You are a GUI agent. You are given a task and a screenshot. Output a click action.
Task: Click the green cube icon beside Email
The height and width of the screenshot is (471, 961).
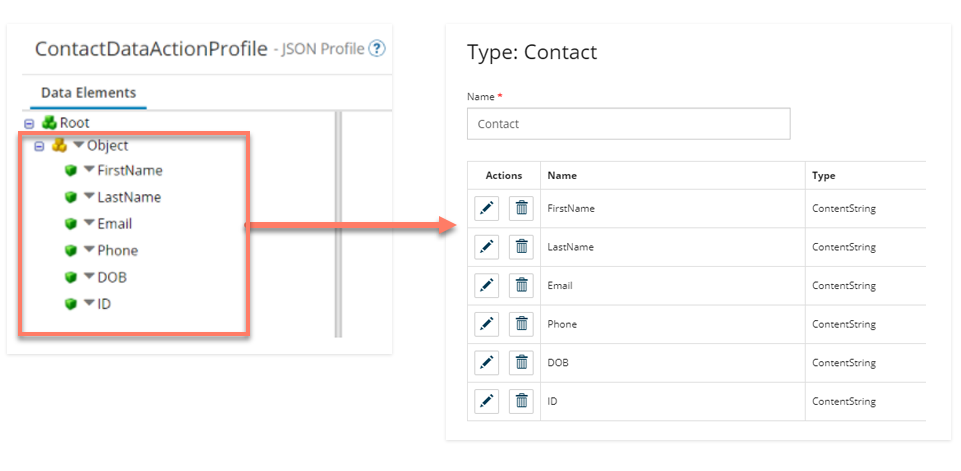point(70,224)
